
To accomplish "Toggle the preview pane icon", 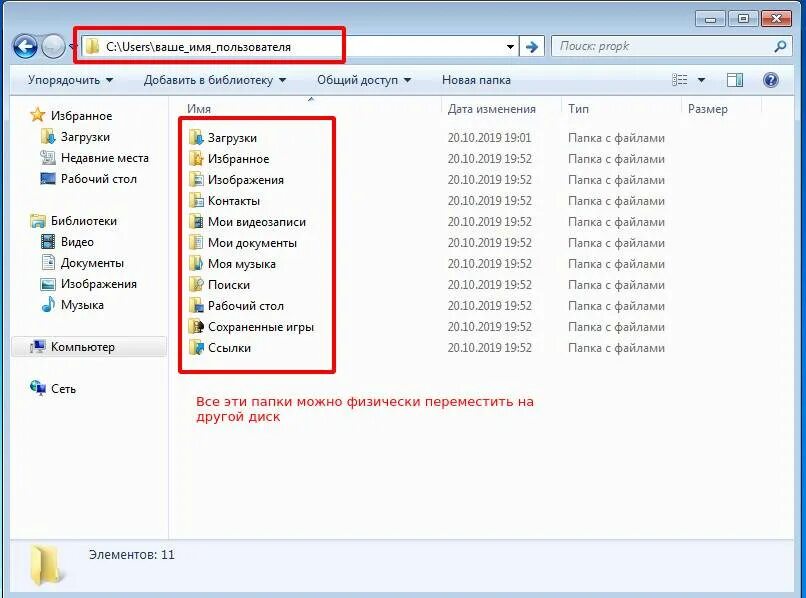I will coord(735,80).
